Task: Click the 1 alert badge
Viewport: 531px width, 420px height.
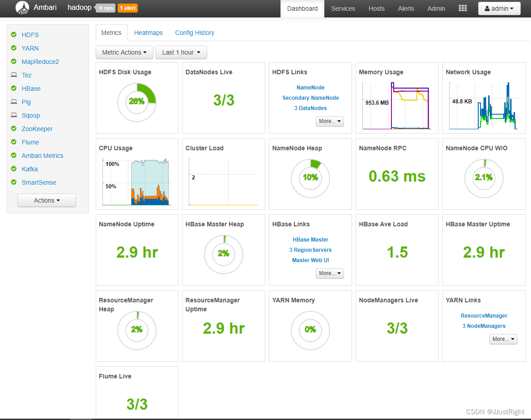Action: [127, 8]
